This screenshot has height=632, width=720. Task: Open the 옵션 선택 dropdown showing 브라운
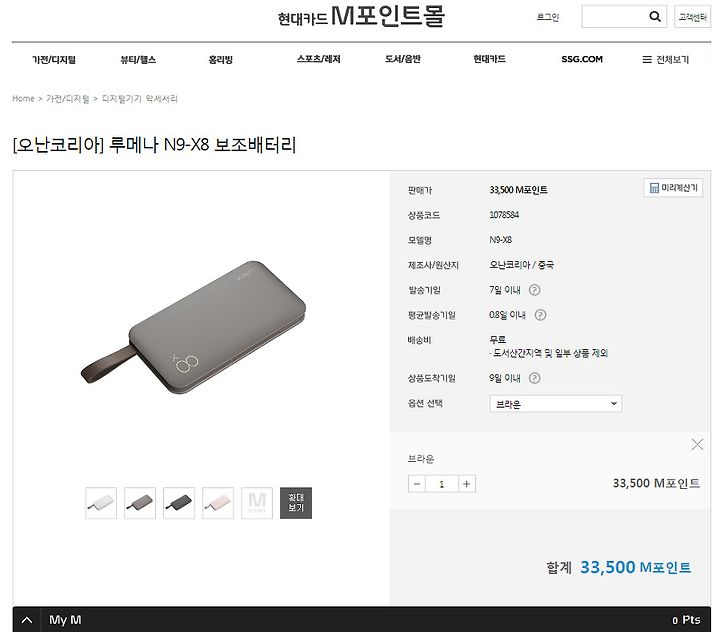pos(556,404)
